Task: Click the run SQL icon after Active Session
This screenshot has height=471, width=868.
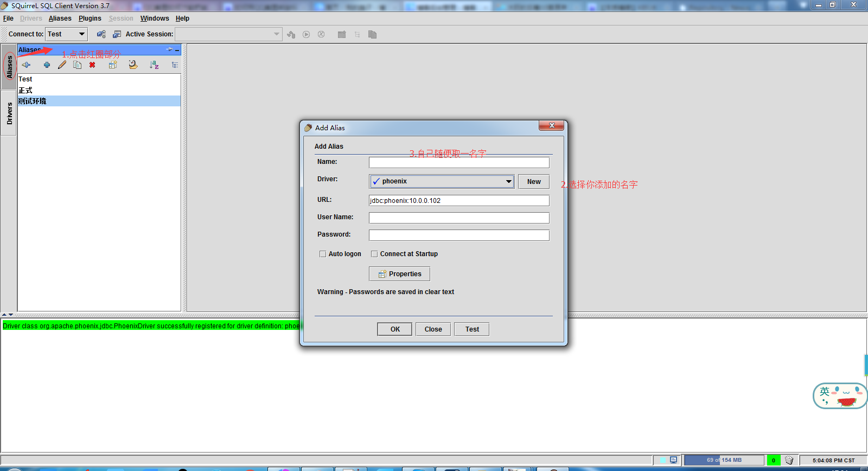Action: pos(291,35)
